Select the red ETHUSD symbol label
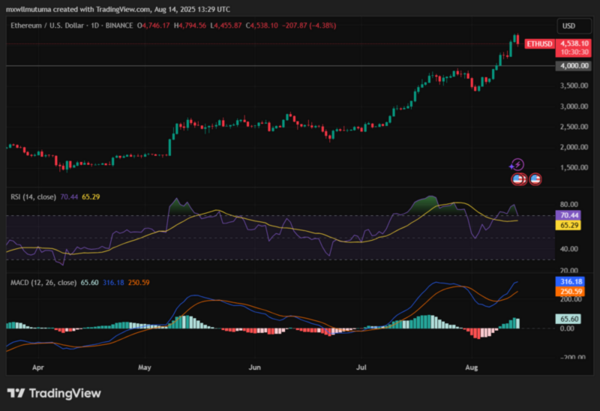 click(x=539, y=44)
